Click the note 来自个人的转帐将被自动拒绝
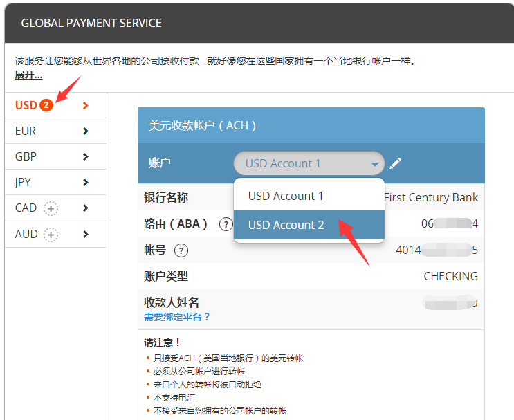The height and width of the screenshot is (420, 514). pyautogui.click(x=207, y=384)
